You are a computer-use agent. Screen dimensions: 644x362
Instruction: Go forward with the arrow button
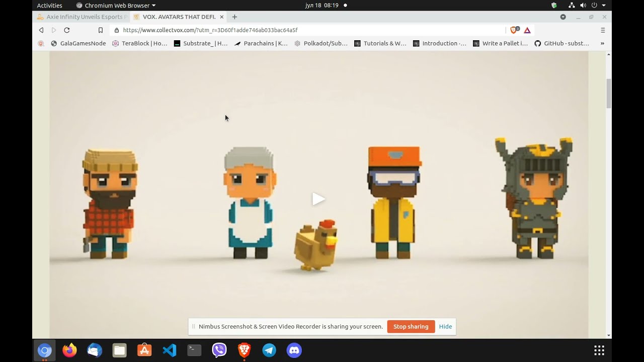point(54,30)
